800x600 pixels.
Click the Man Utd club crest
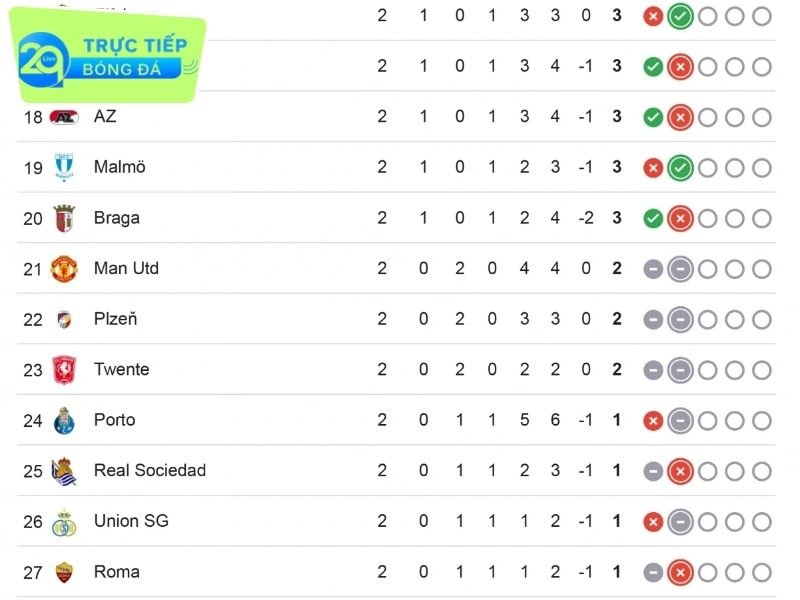pyautogui.click(x=64, y=268)
